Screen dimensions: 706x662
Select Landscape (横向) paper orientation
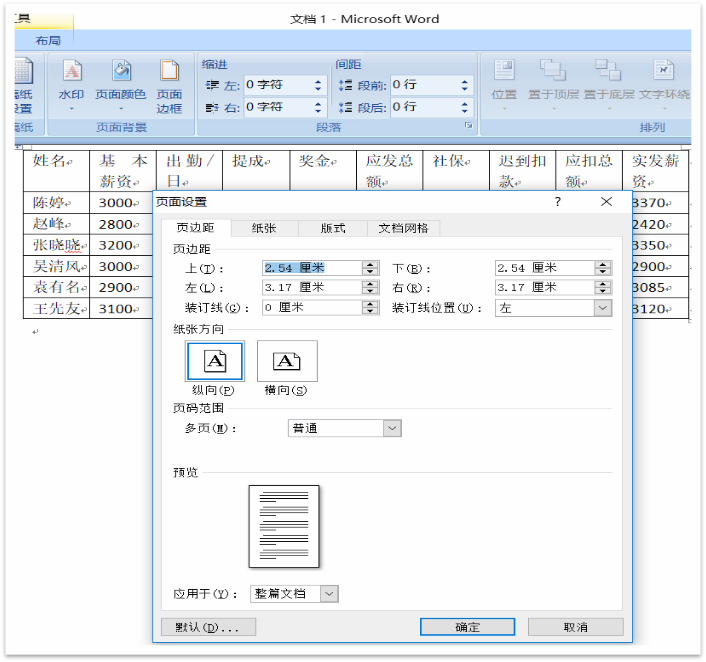point(287,361)
